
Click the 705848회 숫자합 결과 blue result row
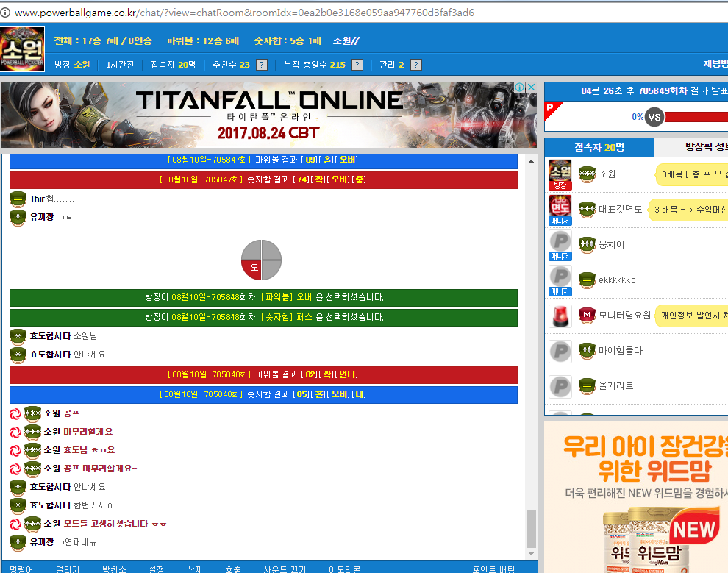pyautogui.click(x=263, y=395)
